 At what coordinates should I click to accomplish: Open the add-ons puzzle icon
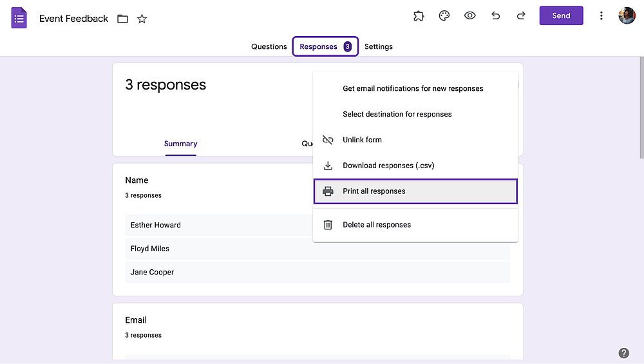(419, 16)
